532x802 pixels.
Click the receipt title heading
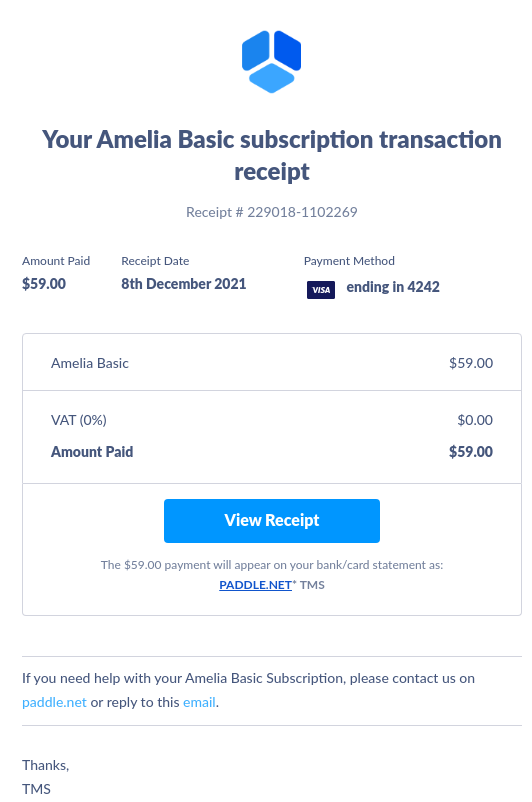tap(272, 155)
